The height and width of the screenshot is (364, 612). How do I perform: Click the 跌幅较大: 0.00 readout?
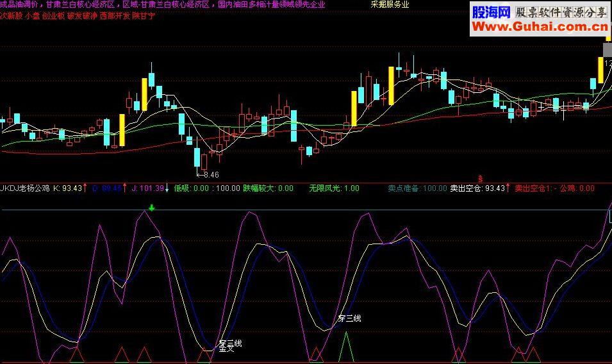(x=268, y=188)
